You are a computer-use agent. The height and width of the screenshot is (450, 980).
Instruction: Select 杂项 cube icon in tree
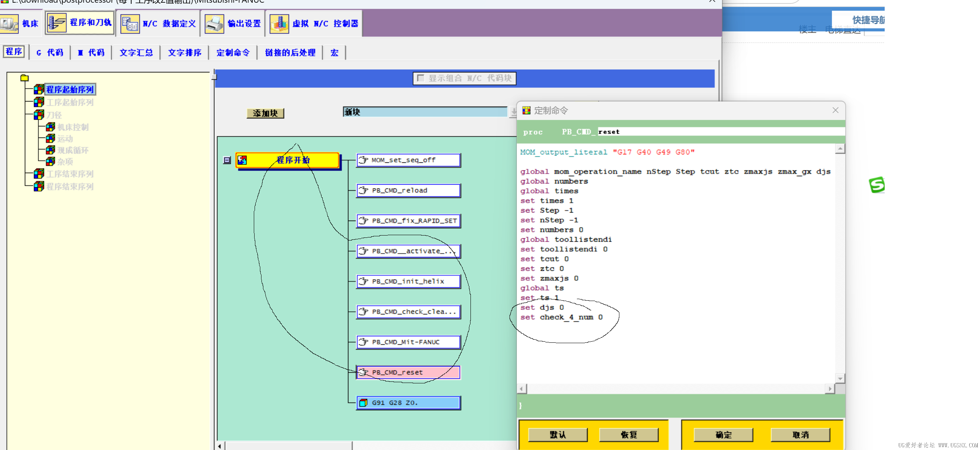point(50,161)
